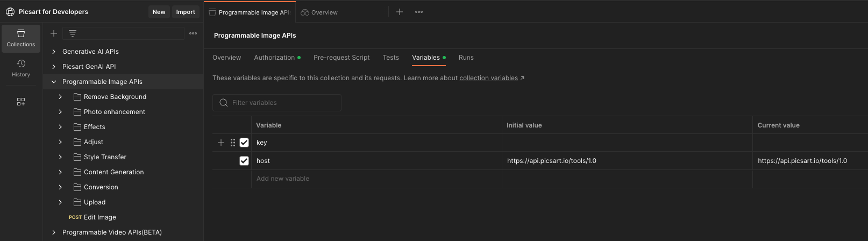This screenshot has width=868, height=241.
Task: Open tab bar three-dots options menu
Action: tap(419, 12)
